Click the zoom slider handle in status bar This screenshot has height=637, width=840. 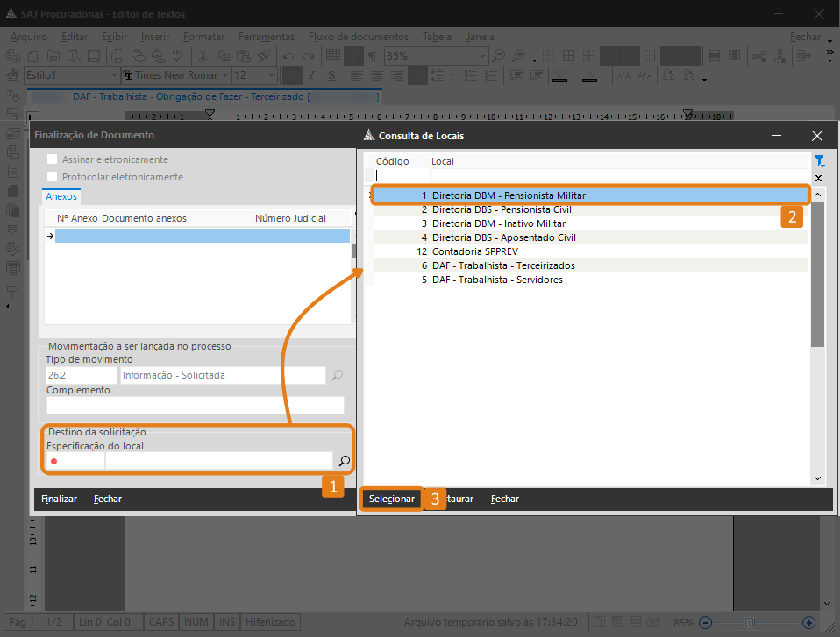(x=750, y=623)
